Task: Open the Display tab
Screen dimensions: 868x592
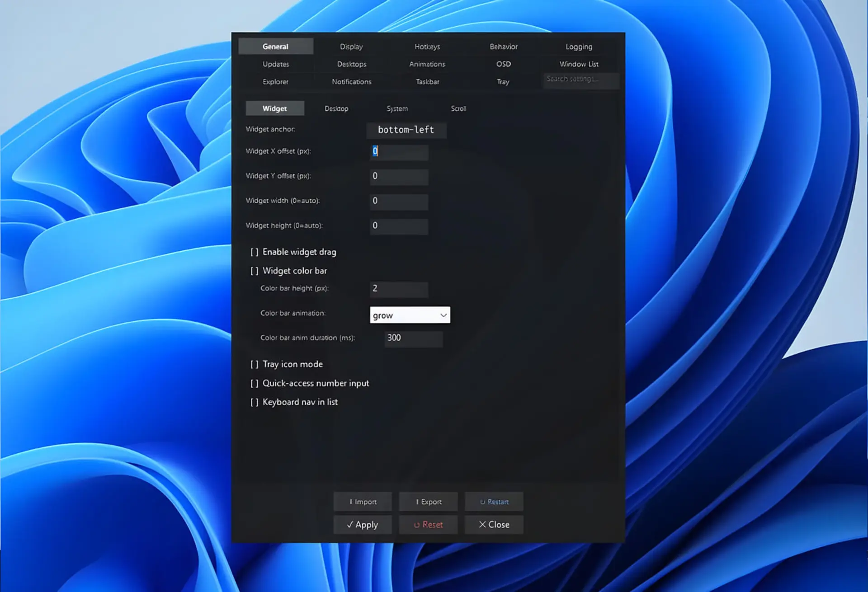Action: pyautogui.click(x=351, y=47)
